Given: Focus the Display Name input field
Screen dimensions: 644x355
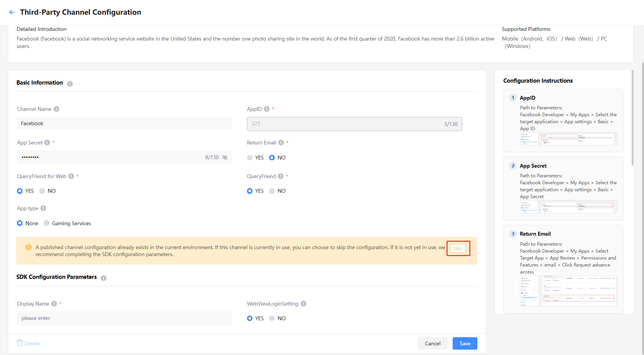Looking at the screenshot, I should (124, 318).
